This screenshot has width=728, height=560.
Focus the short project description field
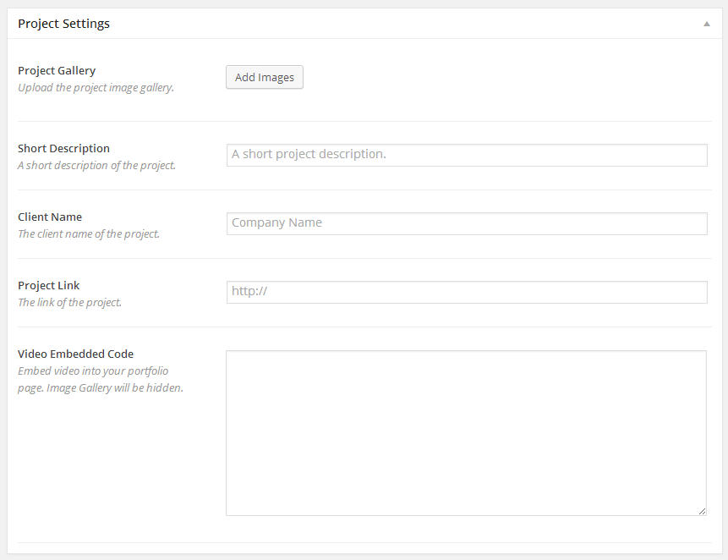click(x=467, y=155)
